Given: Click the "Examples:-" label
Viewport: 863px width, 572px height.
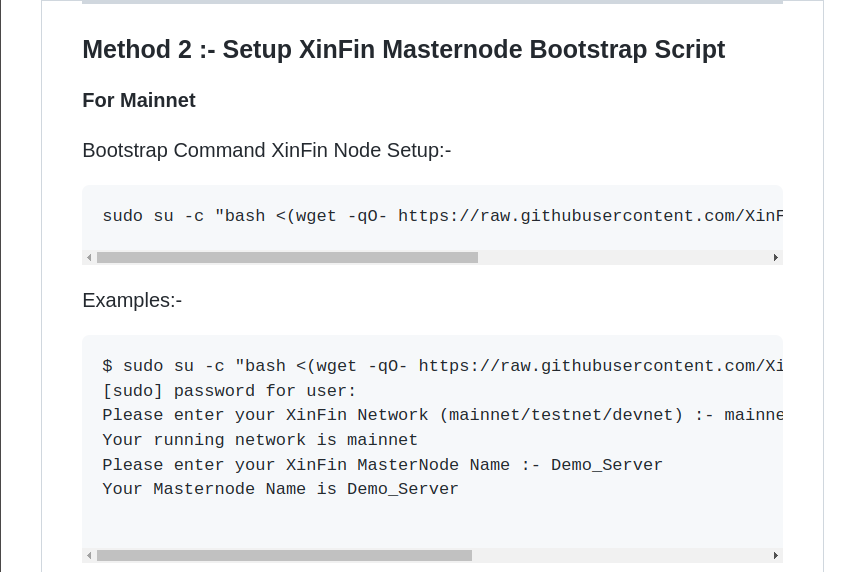Looking at the screenshot, I should 132,300.
